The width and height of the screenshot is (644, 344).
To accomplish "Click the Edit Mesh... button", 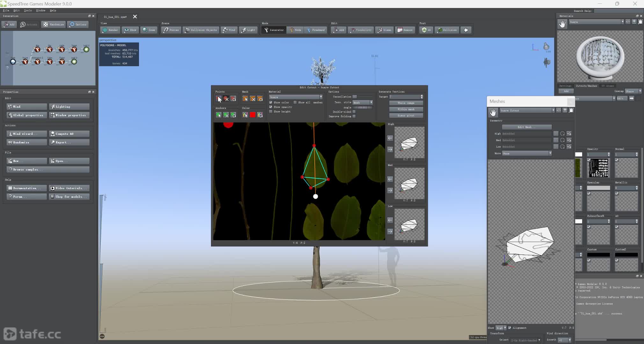I will [527, 127].
